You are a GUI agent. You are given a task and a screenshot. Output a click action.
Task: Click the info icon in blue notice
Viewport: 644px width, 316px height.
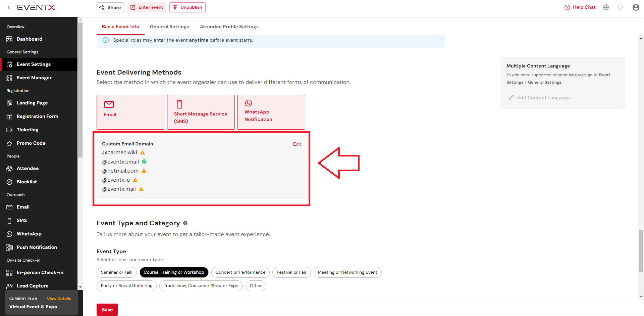point(106,40)
